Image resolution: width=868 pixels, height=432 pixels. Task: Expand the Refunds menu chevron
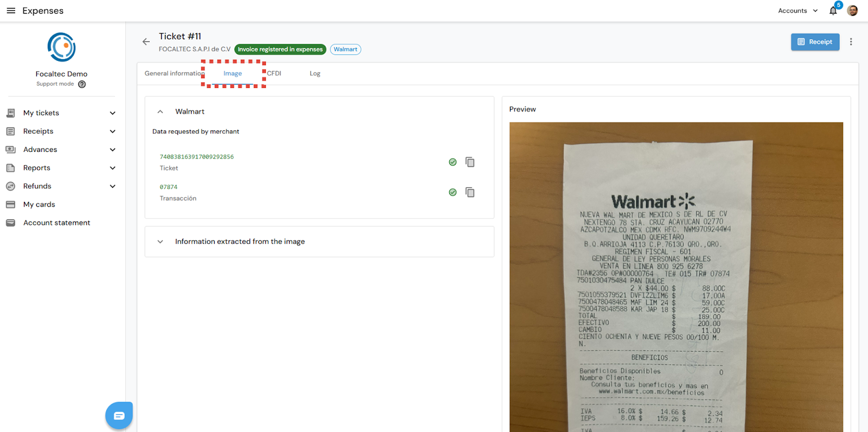113,187
